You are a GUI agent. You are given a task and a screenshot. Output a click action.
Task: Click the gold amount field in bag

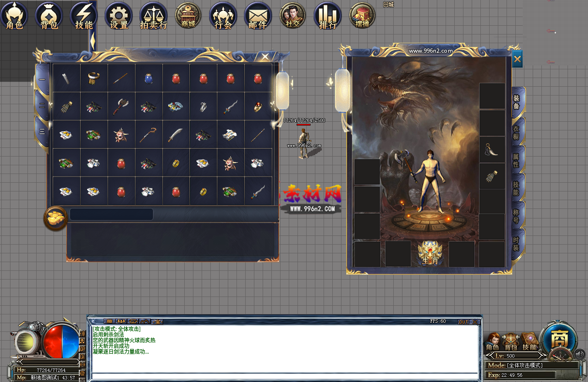(111, 214)
